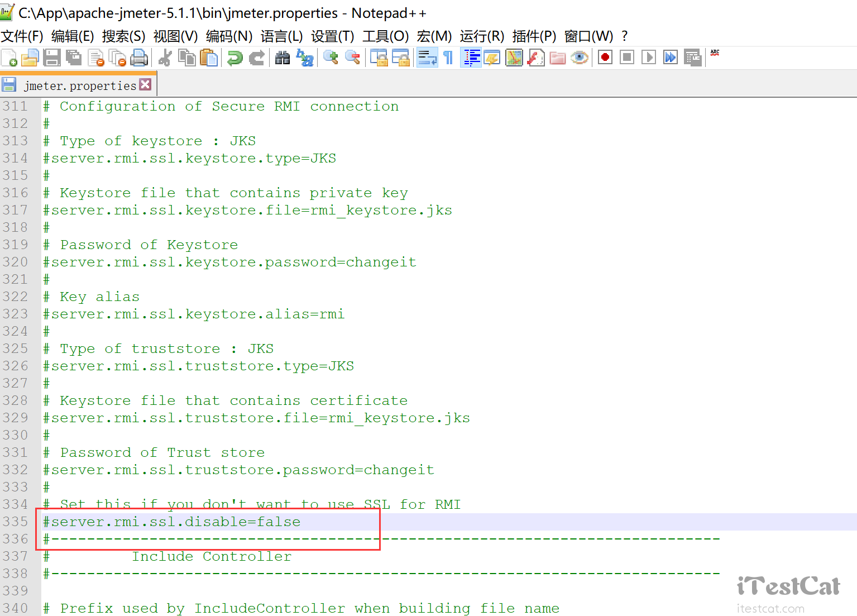Image resolution: width=857 pixels, height=616 pixels.
Task: Open the 设置(T) menu
Action: coord(333,36)
